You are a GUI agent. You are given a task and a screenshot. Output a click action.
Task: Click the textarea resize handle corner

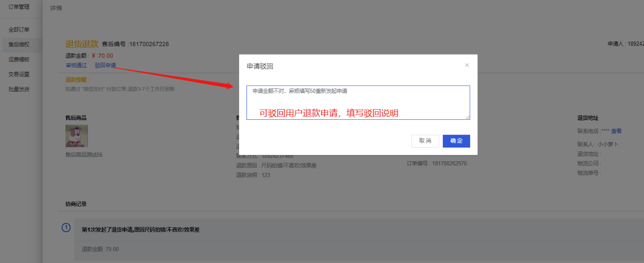click(x=468, y=117)
